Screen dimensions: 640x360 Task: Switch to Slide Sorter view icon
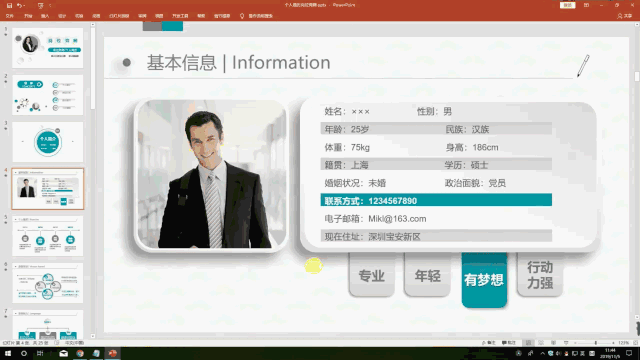[541, 343]
